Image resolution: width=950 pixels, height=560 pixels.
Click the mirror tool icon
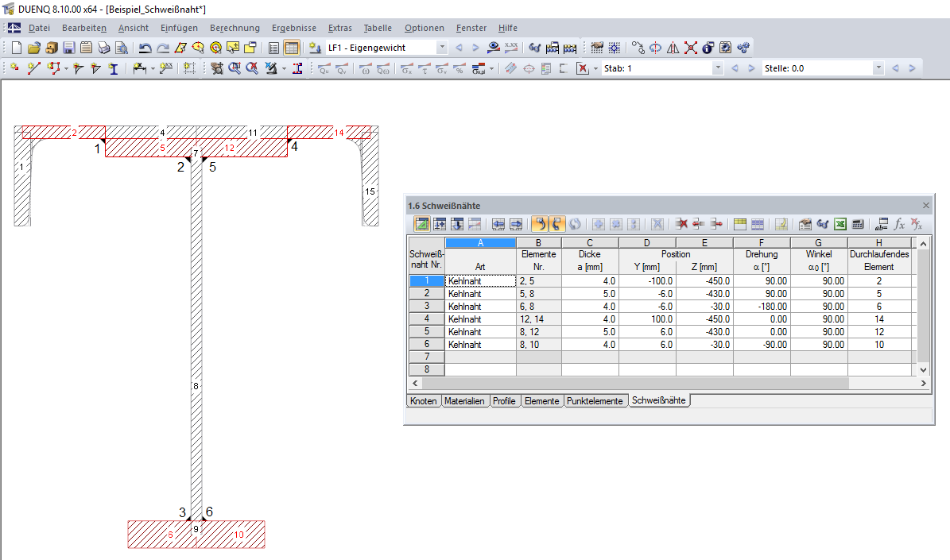coord(673,48)
